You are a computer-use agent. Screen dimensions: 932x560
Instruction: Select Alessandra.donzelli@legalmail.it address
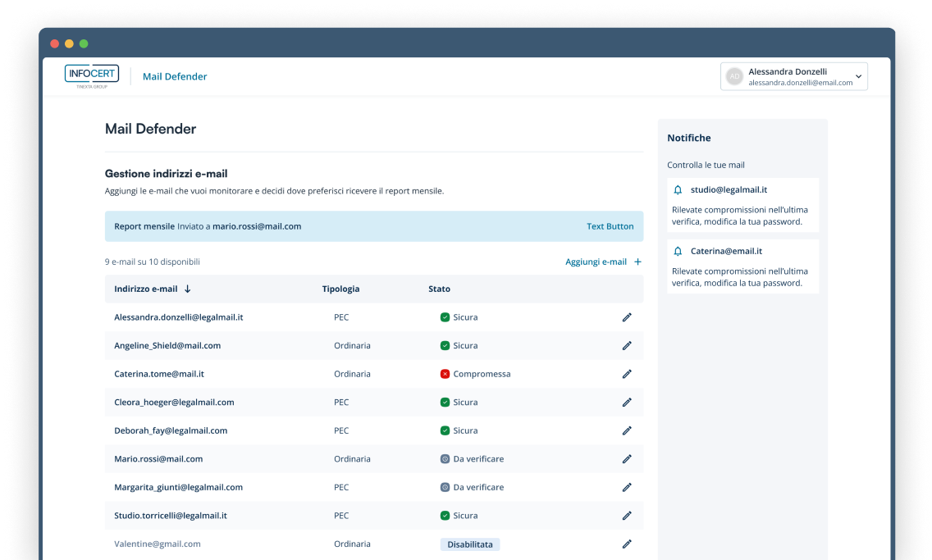click(x=178, y=317)
